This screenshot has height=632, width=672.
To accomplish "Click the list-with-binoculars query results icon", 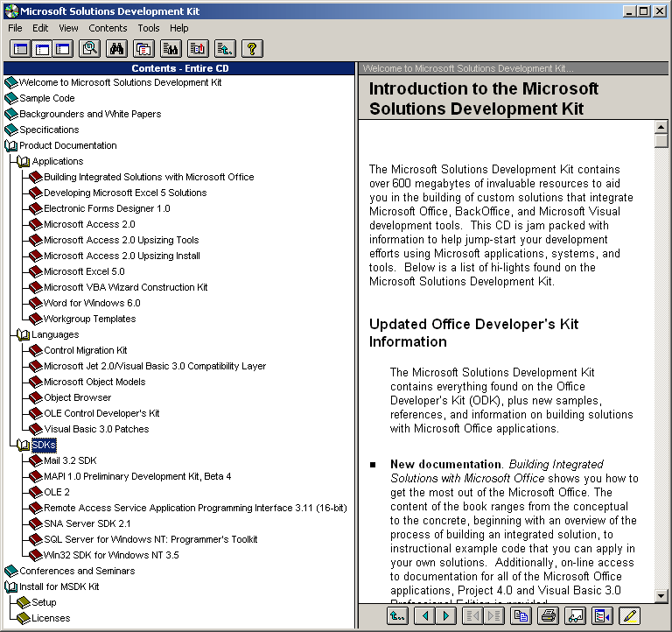I will click(171, 49).
